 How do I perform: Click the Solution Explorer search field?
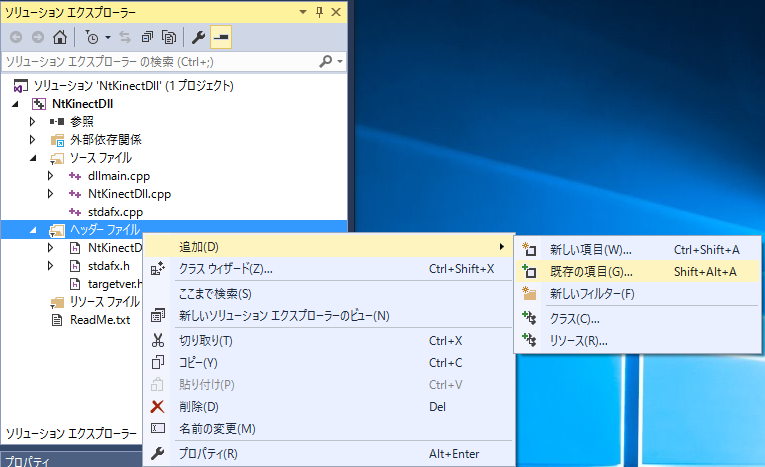point(160,62)
